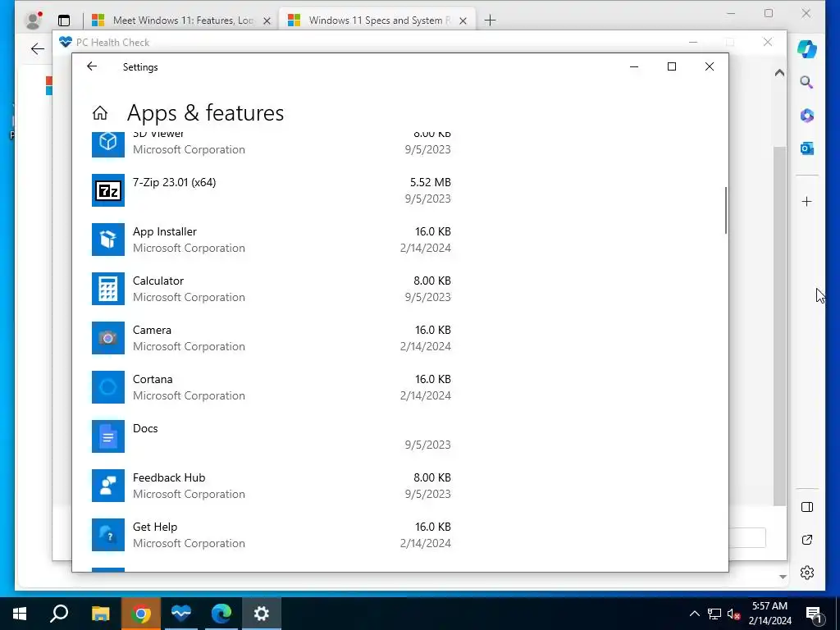Click the Get Help icon

[107, 535]
